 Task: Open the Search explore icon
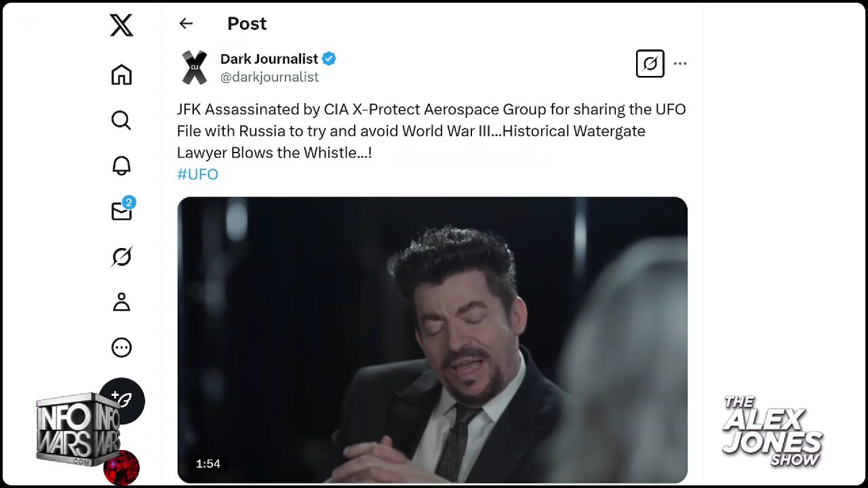(x=121, y=120)
